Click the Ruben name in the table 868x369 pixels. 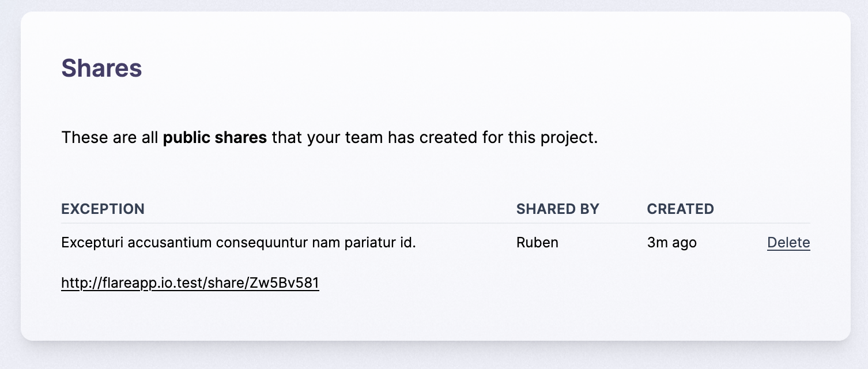point(537,243)
